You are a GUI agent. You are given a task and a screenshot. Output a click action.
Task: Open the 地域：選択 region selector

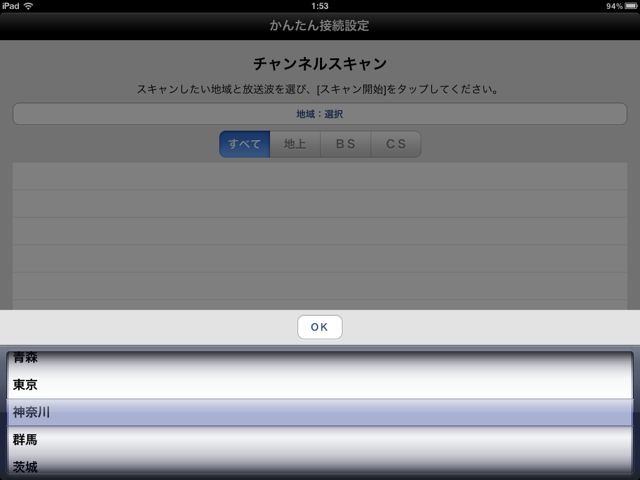tap(320, 114)
